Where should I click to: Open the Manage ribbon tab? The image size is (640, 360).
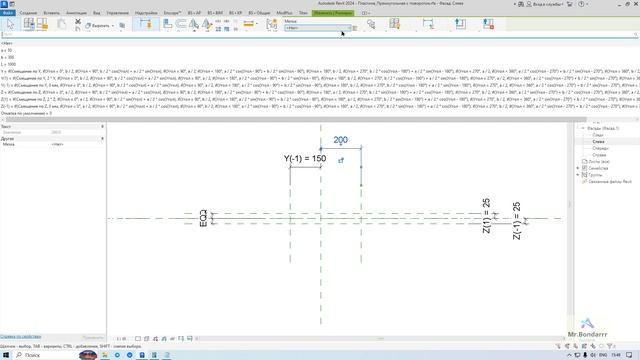(x=118, y=13)
